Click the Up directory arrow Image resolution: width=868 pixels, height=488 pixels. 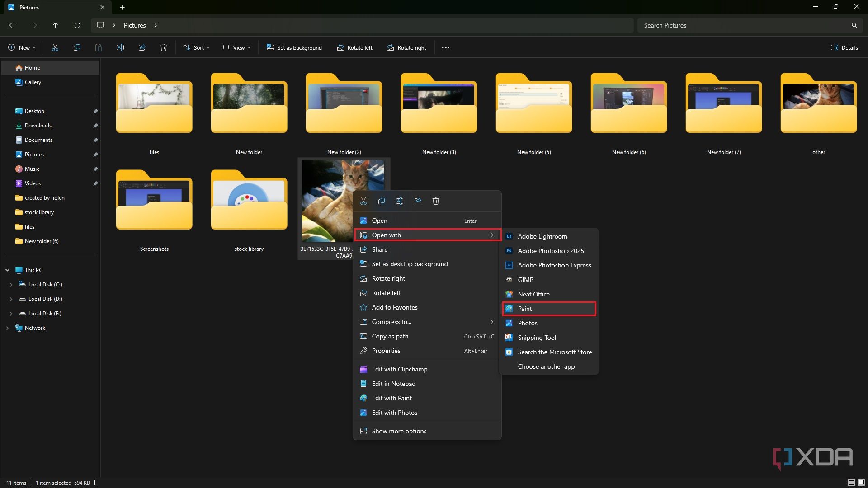[55, 25]
